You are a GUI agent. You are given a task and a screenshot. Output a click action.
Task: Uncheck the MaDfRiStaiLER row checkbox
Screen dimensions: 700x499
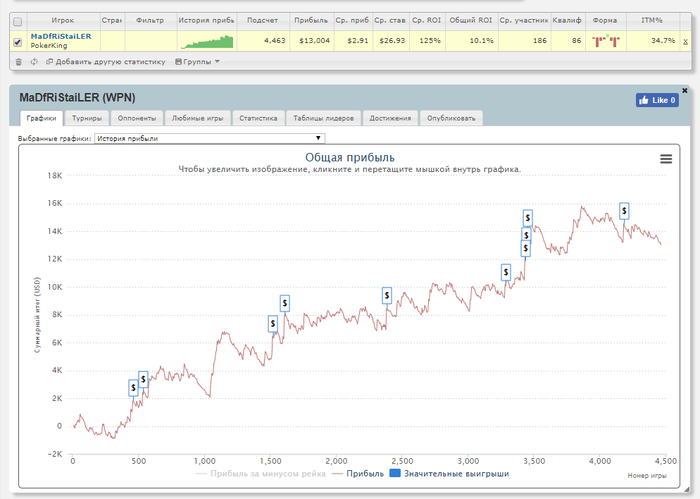tap(18, 42)
